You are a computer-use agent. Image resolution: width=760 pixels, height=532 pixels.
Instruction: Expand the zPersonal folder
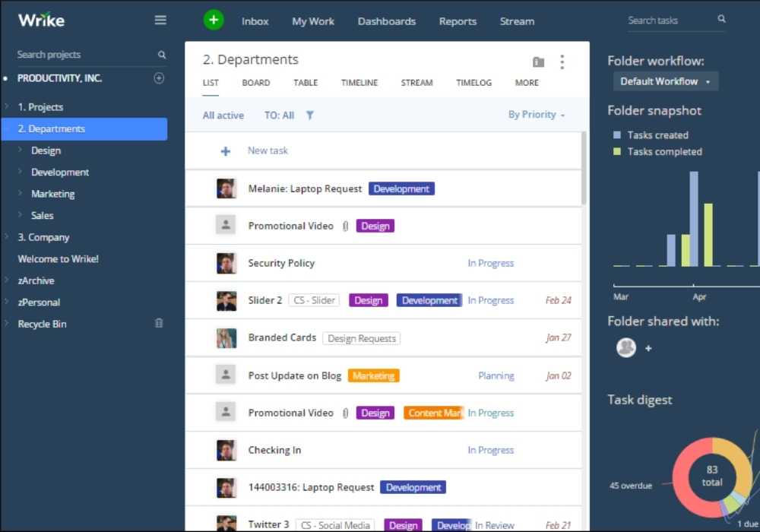click(7, 302)
